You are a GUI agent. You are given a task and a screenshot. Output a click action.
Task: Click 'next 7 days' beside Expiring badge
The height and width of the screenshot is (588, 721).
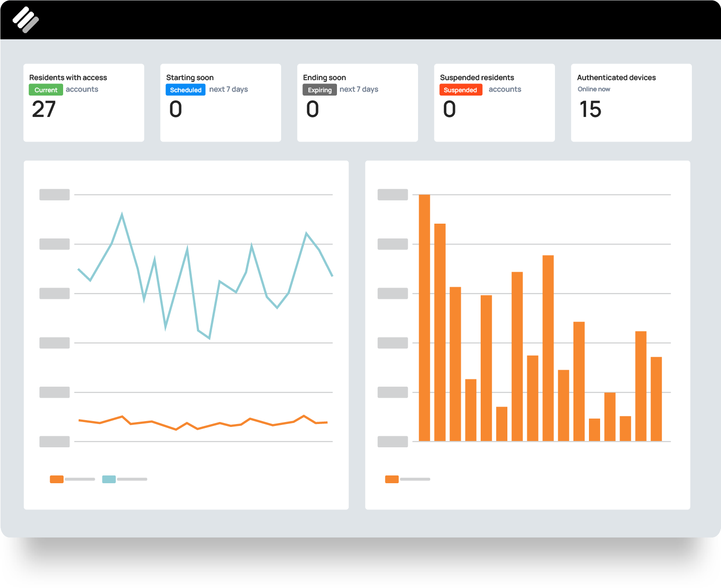click(x=359, y=89)
